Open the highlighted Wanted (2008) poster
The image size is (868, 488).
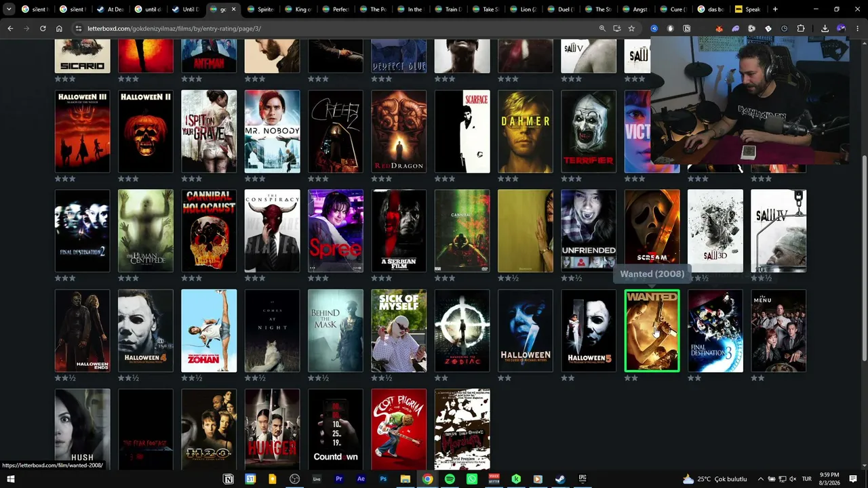652,331
